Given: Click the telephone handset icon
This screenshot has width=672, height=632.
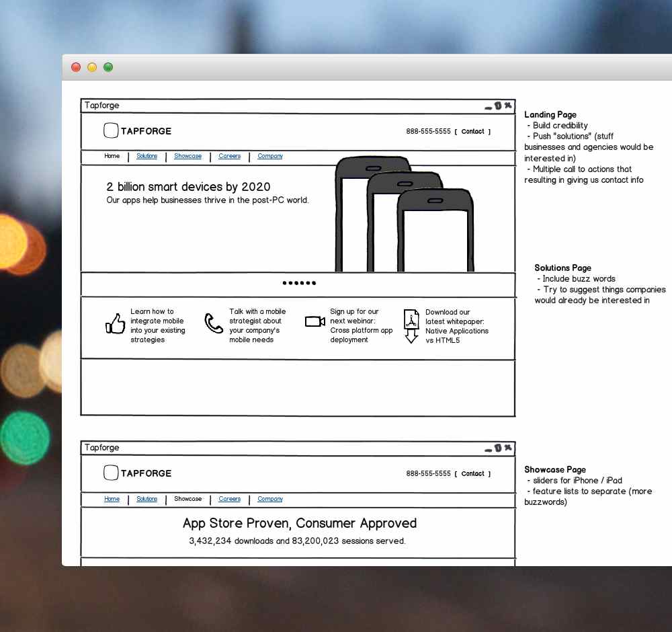Looking at the screenshot, I should tap(214, 323).
